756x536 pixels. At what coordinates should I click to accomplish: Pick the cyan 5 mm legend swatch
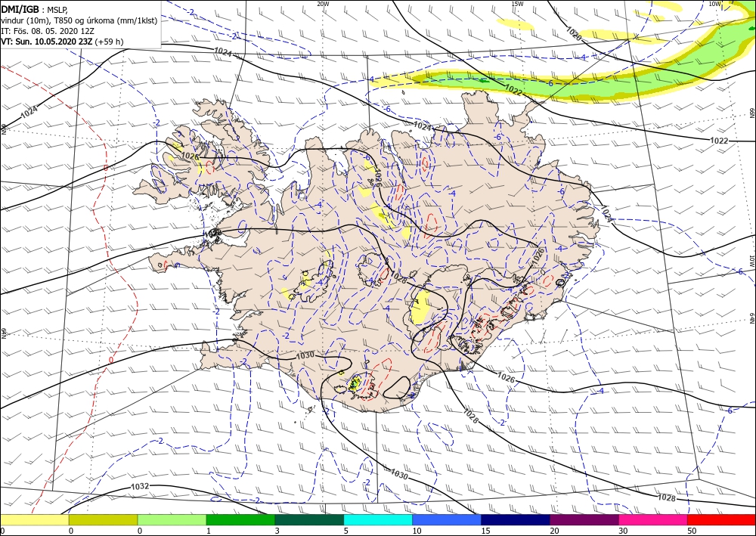tap(378, 520)
